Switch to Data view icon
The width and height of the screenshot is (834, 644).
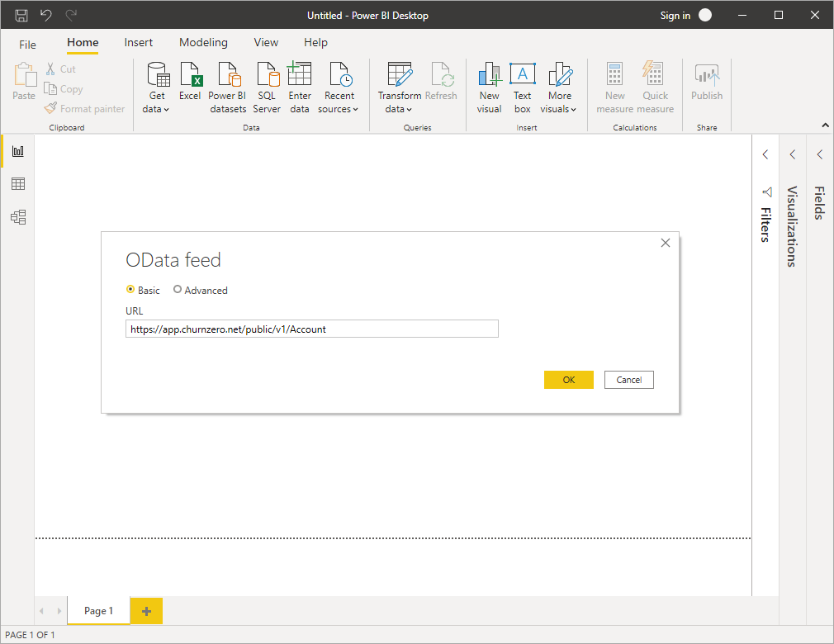click(x=18, y=184)
